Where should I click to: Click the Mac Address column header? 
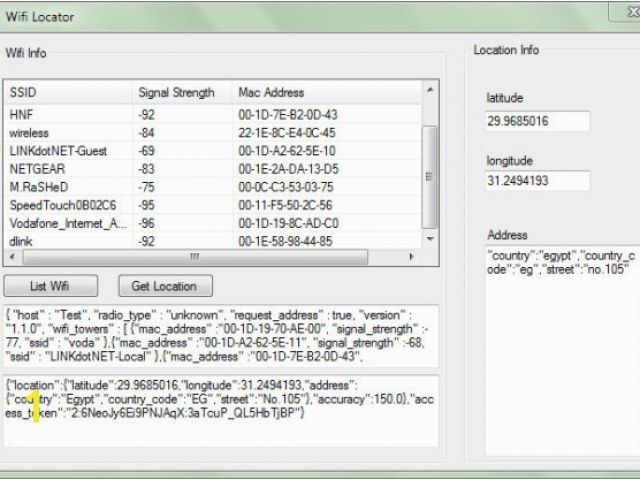327,92
